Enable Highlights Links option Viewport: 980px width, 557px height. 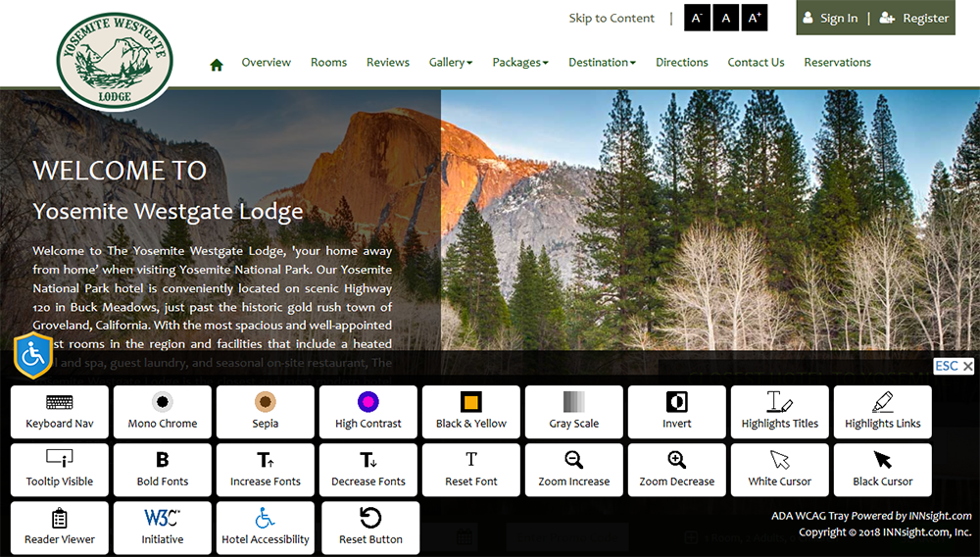pyautogui.click(x=883, y=412)
